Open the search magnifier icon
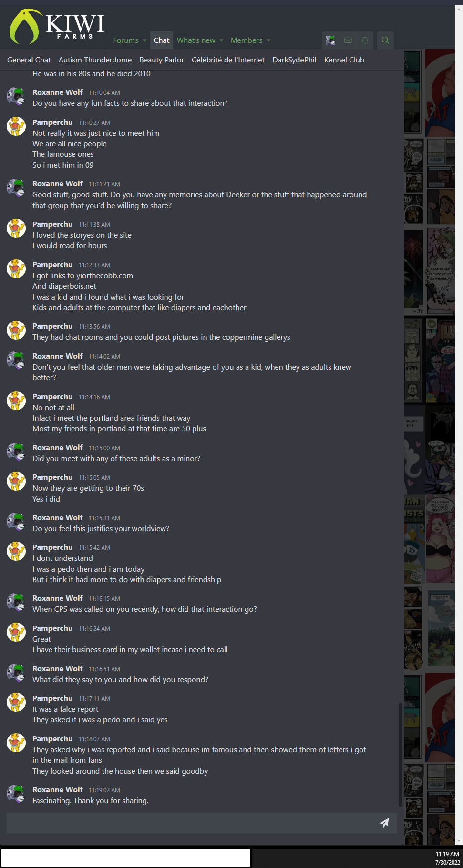Image resolution: width=463 pixels, height=868 pixels. (385, 40)
